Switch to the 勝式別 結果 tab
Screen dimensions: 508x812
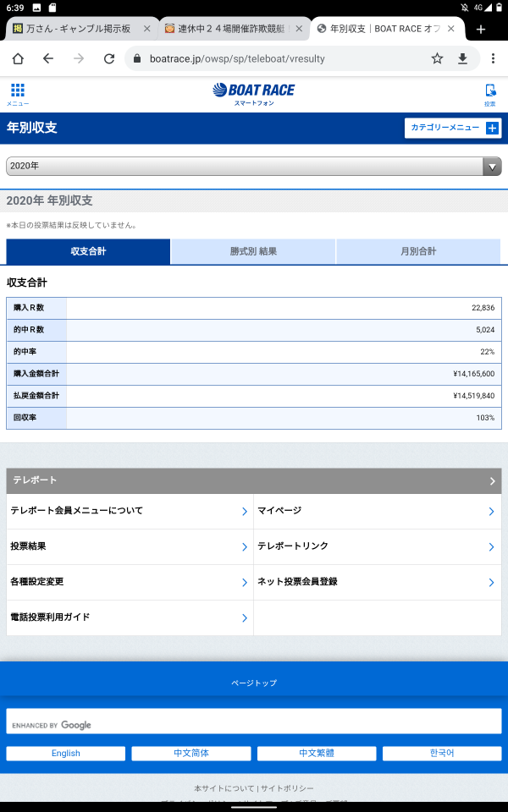pos(253,252)
